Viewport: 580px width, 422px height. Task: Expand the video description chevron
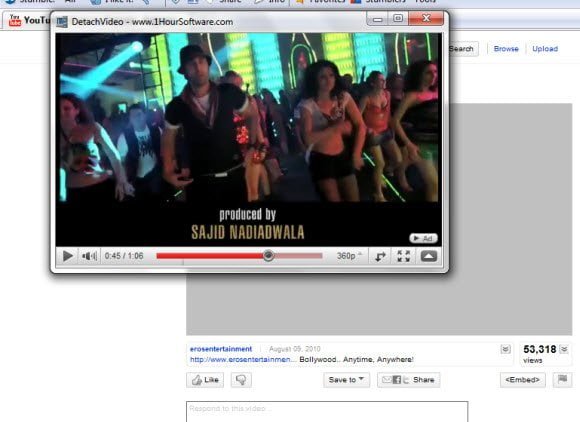(x=506, y=349)
